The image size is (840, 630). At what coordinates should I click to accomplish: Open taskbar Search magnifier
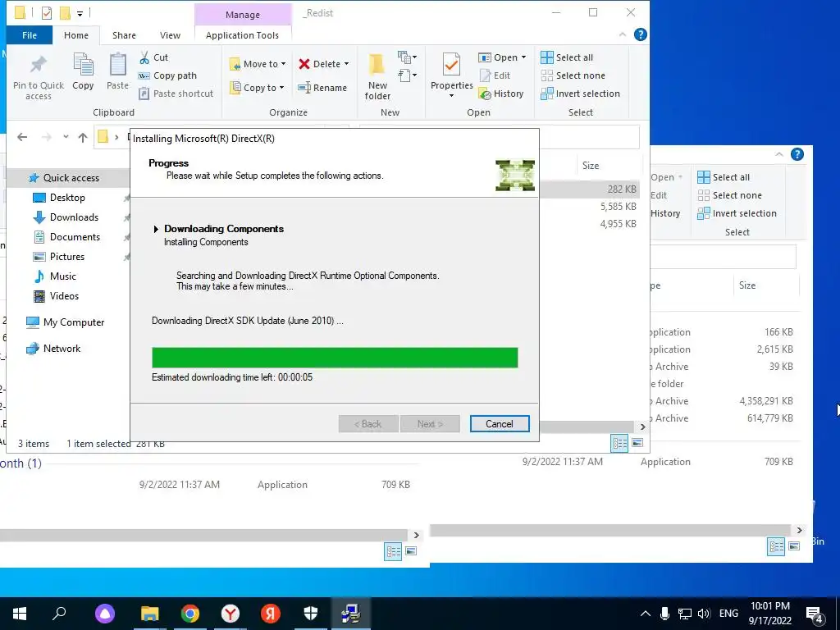(x=59, y=614)
